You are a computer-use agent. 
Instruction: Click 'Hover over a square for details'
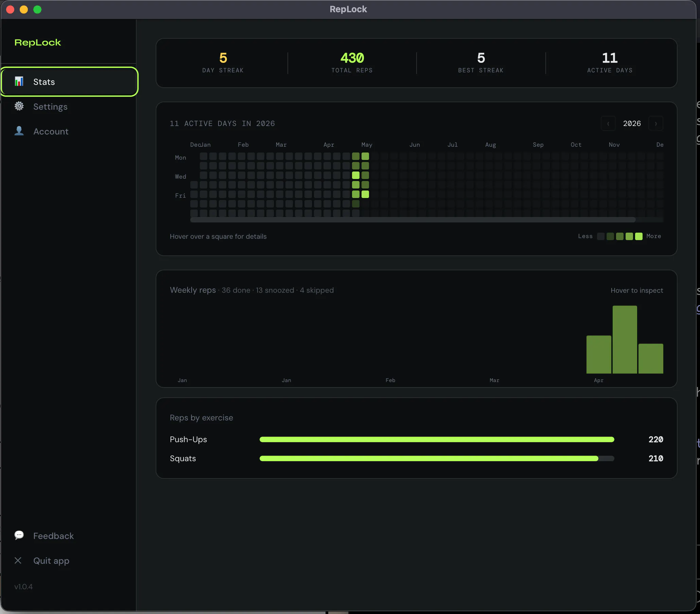[218, 236]
